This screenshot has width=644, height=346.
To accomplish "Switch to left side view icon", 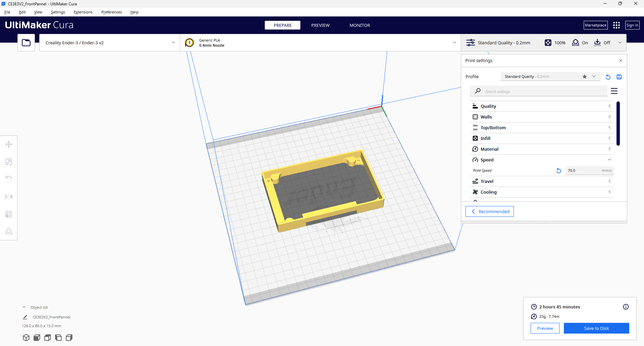I will point(58,338).
